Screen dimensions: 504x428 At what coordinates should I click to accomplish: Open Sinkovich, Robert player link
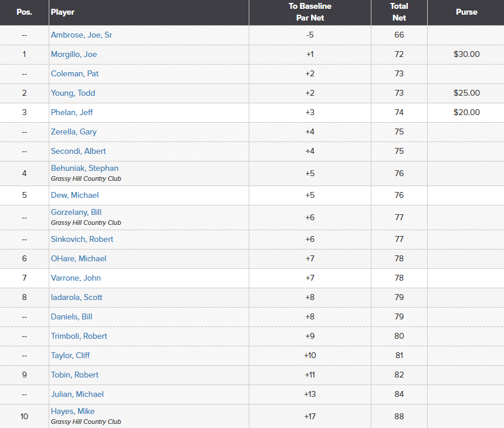tap(82, 239)
